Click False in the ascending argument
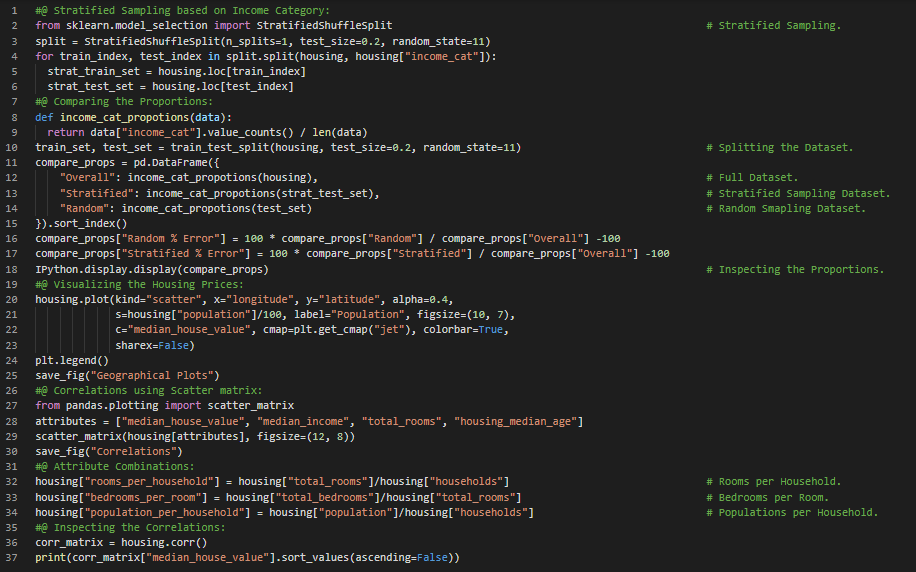Image resolution: width=916 pixels, height=572 pixels. [430, 557]
